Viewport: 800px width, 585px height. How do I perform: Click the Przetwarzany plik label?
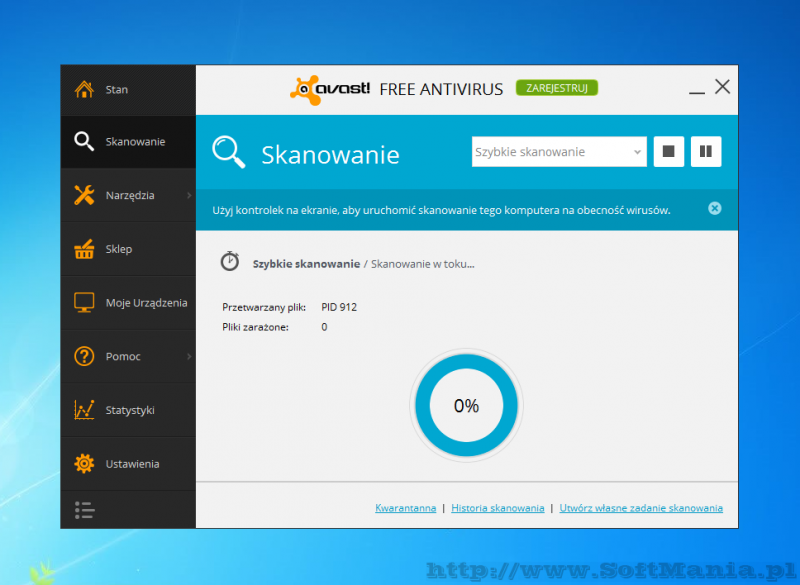pyautogui.click(x=264, y=307)
